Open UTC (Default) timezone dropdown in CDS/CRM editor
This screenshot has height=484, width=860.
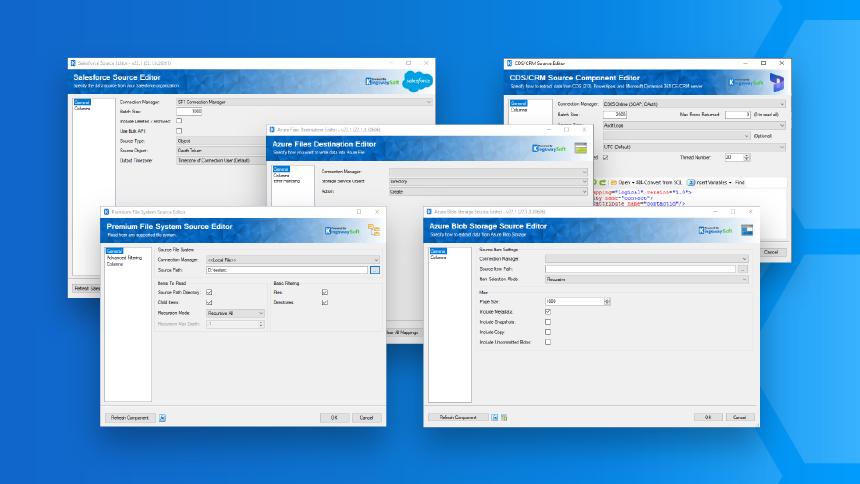click(694, 147)
